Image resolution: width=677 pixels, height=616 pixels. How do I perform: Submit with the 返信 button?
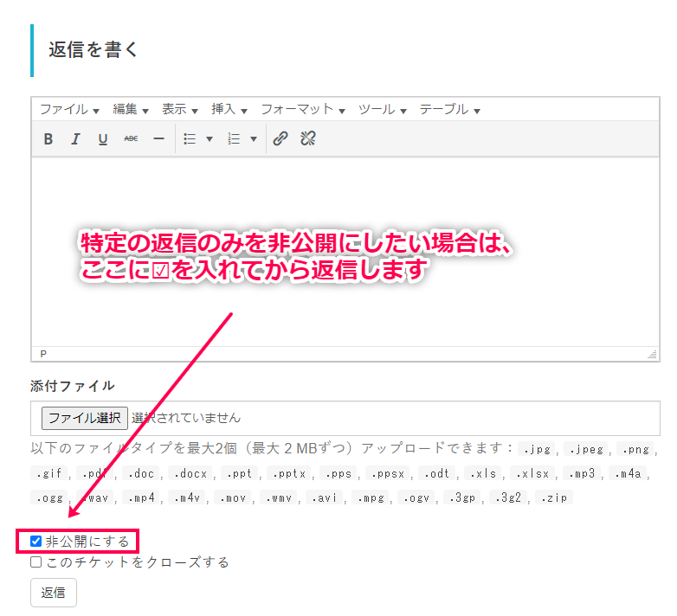[x=54, y=593]
